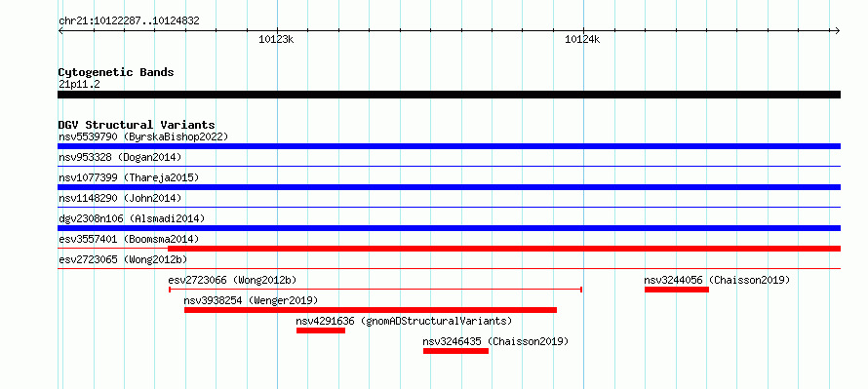Click the red bar of nsv3246435
The width and height of the screenshot is (868, 389).
click(x=455, y=351)
